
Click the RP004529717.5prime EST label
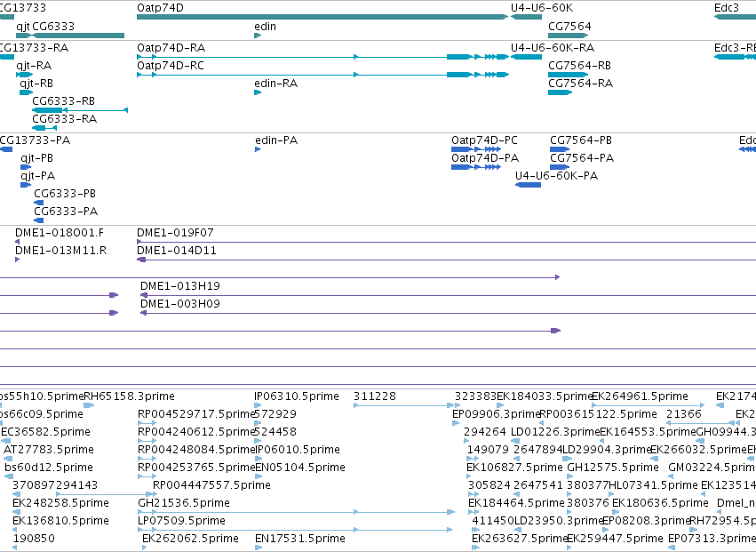(195, 414)
